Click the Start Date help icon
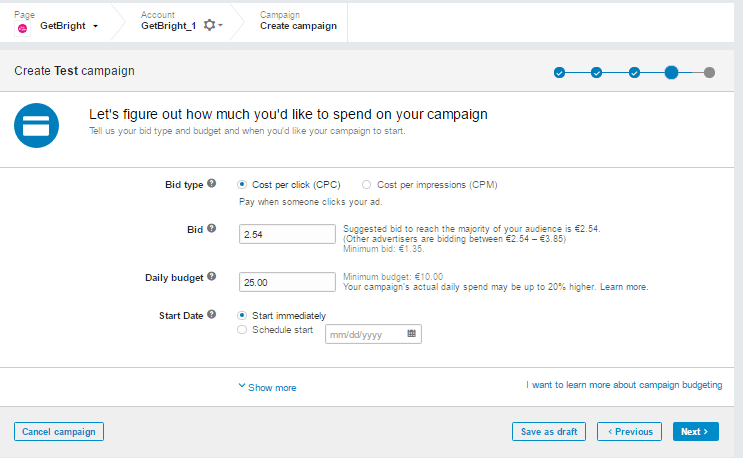 (211, 315)
